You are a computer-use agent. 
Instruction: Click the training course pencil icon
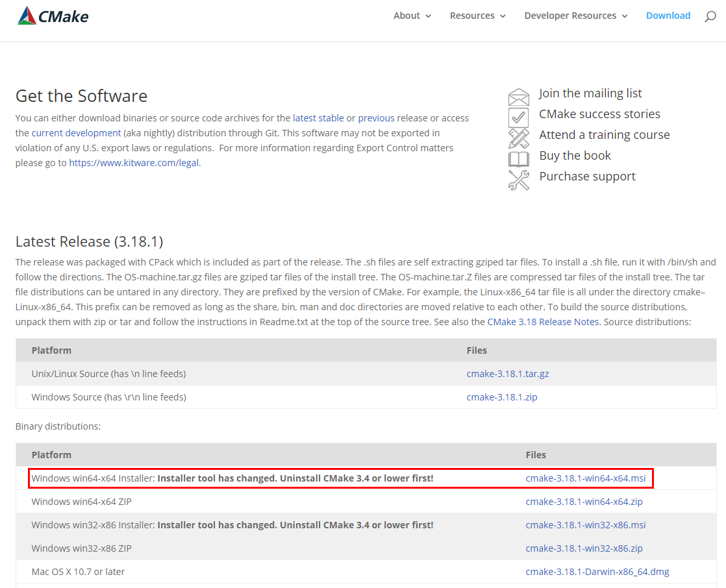[519, 138]
